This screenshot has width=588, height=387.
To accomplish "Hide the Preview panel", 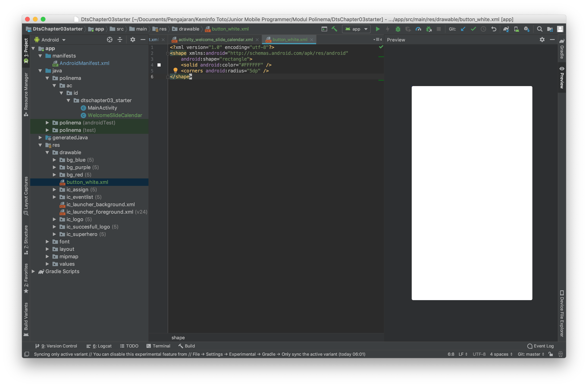I will [552, 40].
